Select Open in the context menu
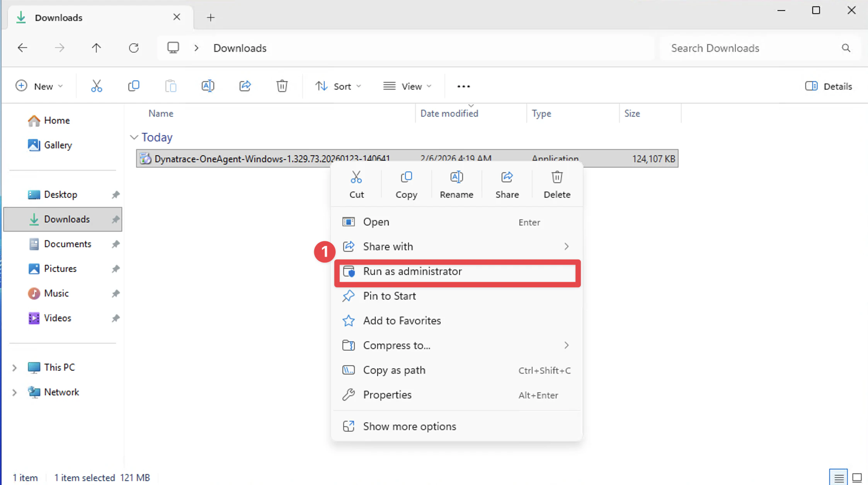 pyautogui.click(x=457, y=222)
